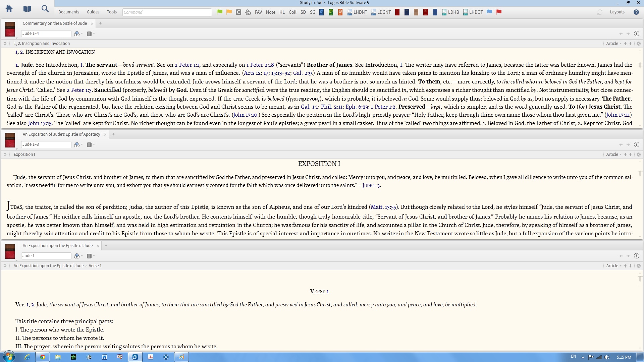Open the Layouts menu
This screenshot has width=644, height=362.
[617, 12]
